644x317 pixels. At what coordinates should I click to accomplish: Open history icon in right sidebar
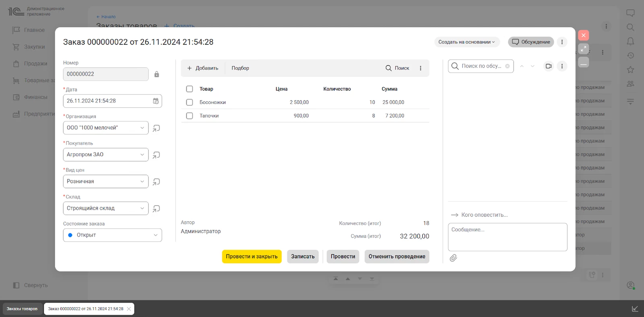point(630,56)
